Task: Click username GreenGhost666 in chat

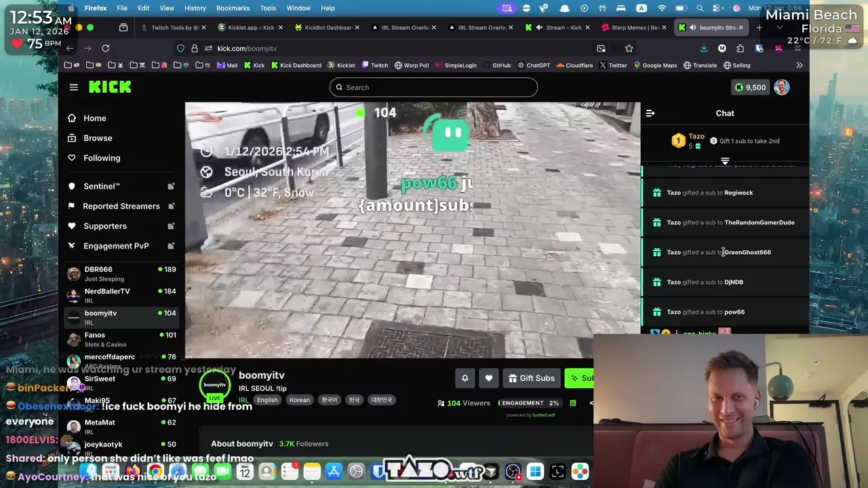Action: [747, 252]
